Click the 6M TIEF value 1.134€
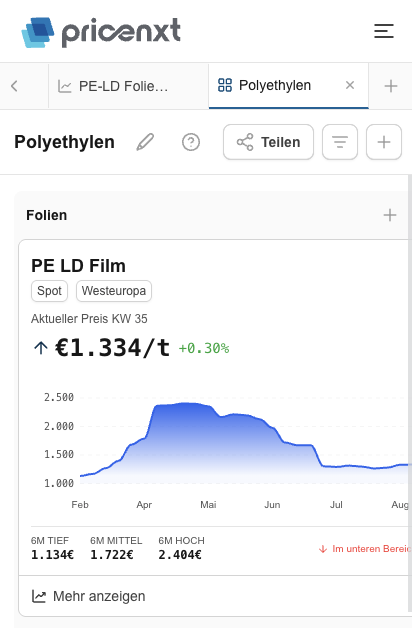 click(52, 555)
